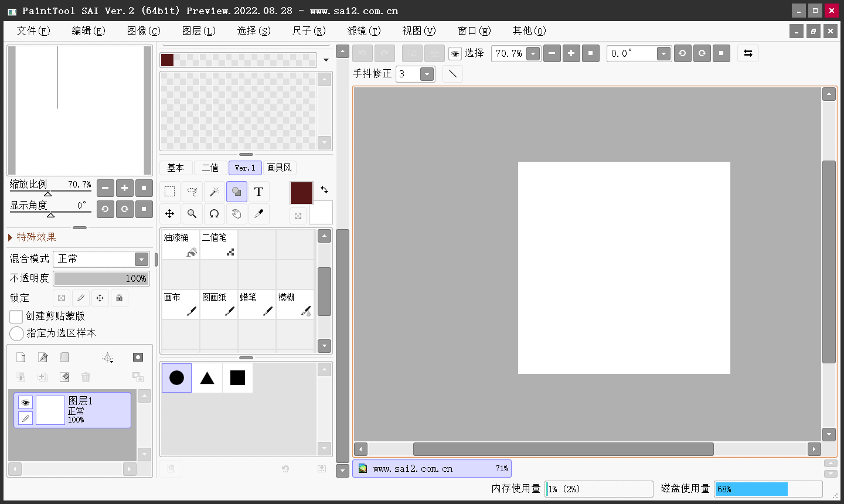Choose the 油漆桶 bucket tool preset
This screenshot has height=504, width=844.
point(181,244)
